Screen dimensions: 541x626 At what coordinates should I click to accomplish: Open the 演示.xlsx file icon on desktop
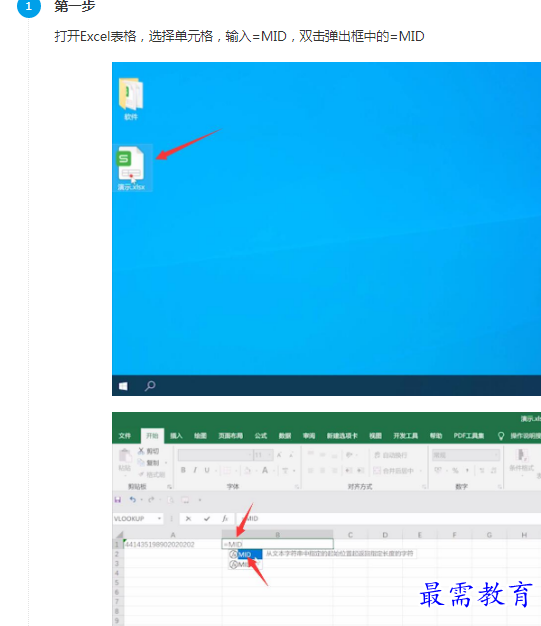[131, 168]
